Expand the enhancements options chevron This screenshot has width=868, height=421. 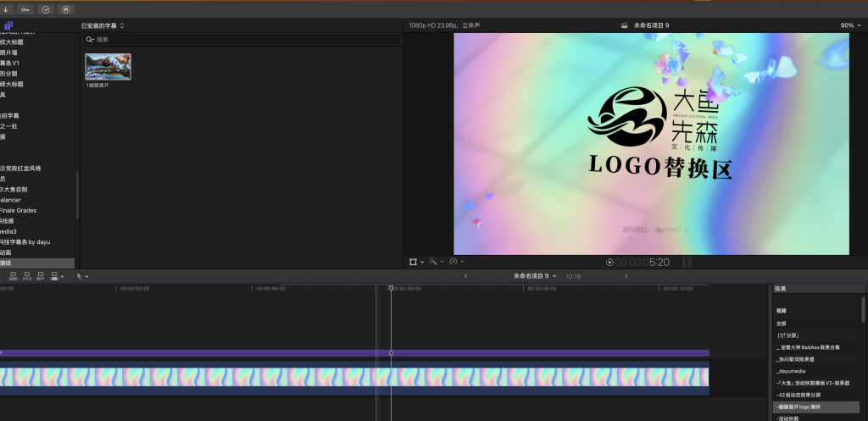point(442,263)
